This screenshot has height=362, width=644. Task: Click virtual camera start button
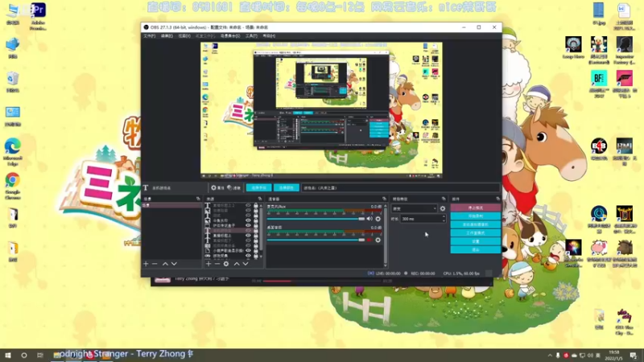tap(475, 225)
